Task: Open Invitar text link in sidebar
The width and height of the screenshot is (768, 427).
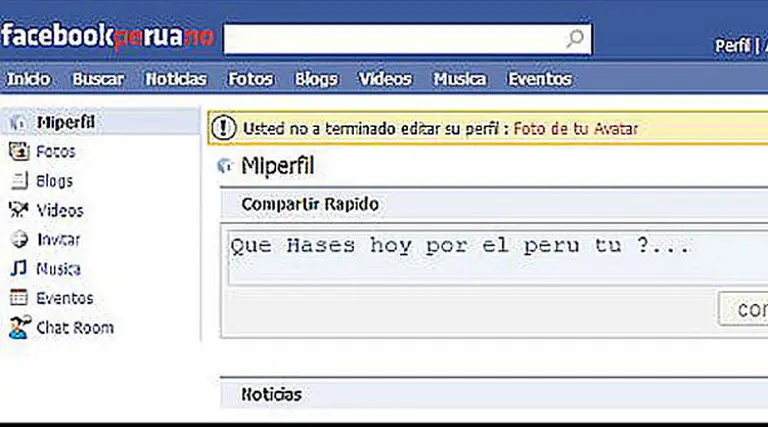Action: (x=58, y=239)
